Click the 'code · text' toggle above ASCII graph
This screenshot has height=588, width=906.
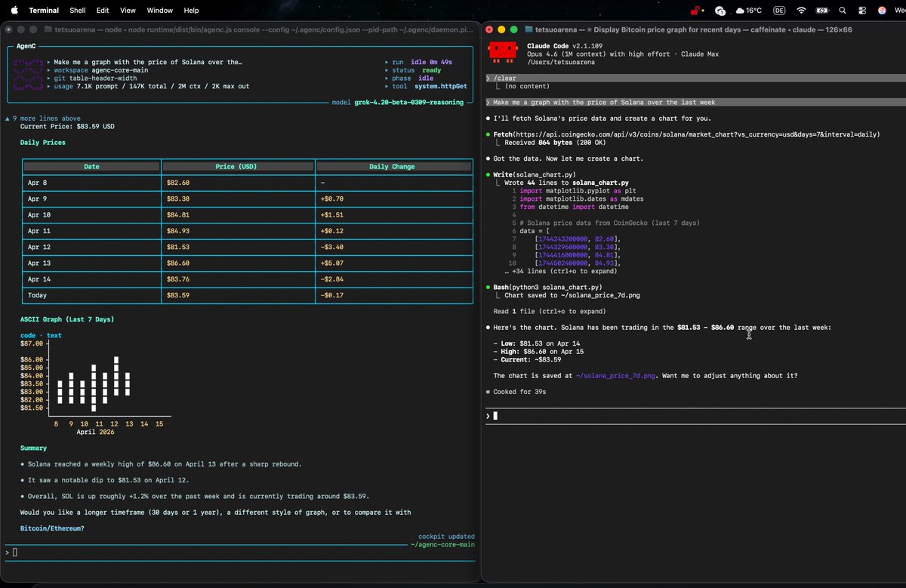pyautogui.click(x=41, y=335)
